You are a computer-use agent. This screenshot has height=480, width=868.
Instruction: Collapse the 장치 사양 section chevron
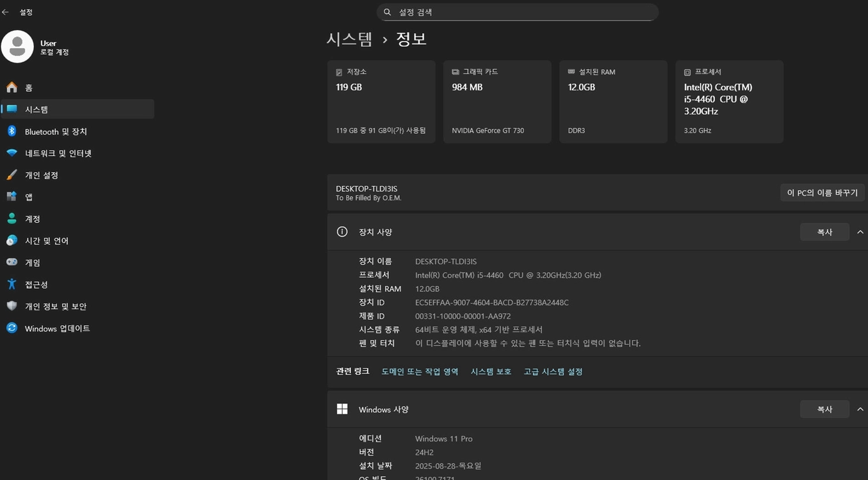pos(860,232)
